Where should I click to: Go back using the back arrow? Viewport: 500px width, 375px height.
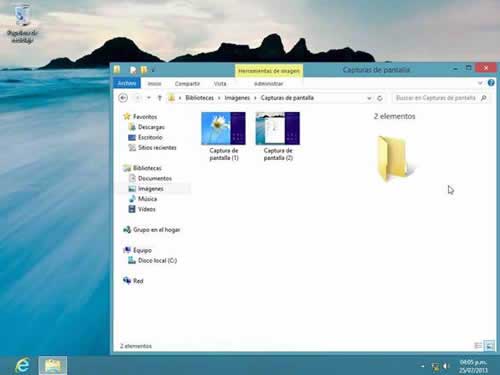click(123, 98)
